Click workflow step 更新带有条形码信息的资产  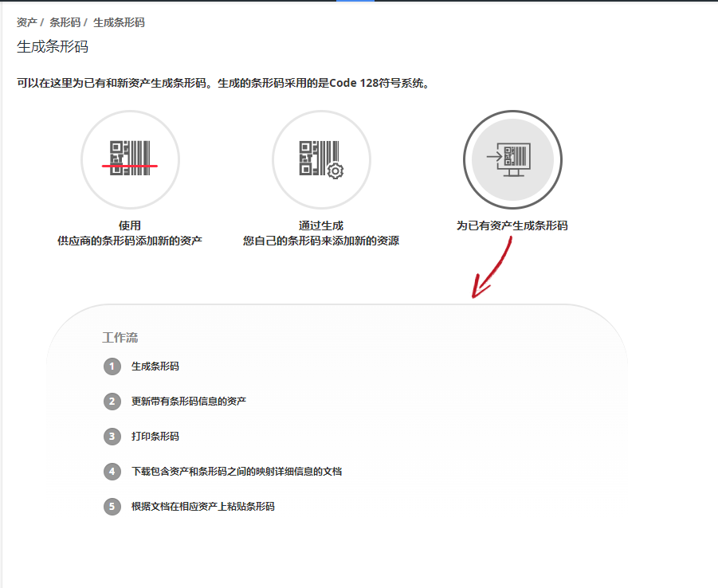tap(189, 402)
